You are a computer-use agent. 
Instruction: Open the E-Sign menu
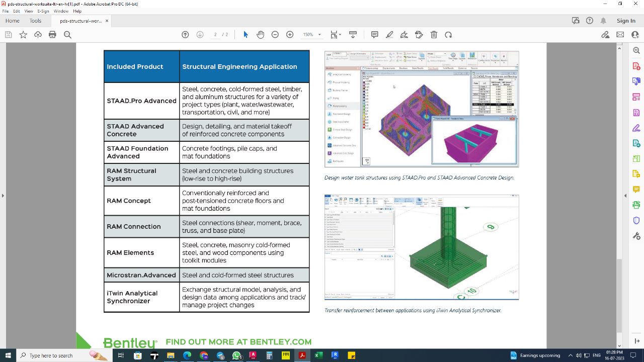pos(43,11)
